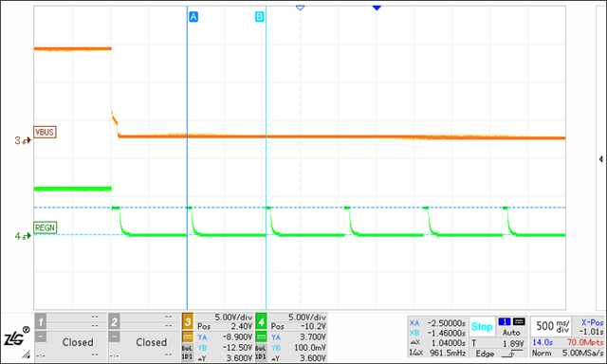Select cursor A marker flag

[x=193, y=17]
